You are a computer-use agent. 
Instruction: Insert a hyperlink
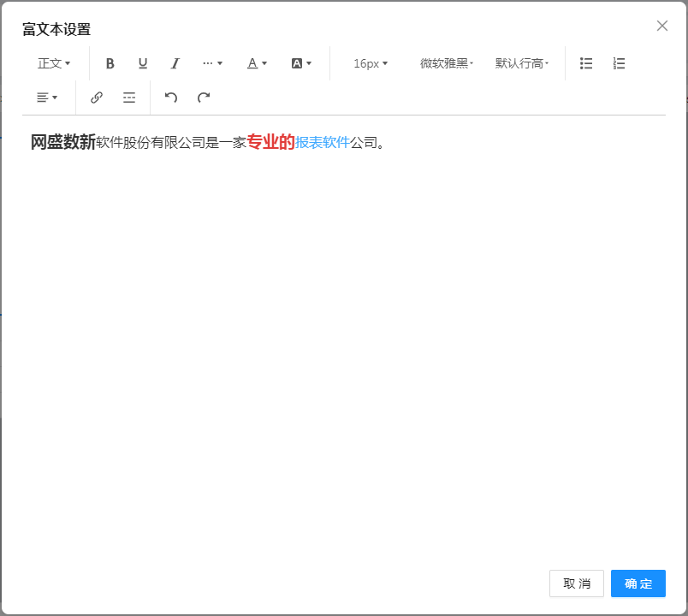click(x=97, y=98)
